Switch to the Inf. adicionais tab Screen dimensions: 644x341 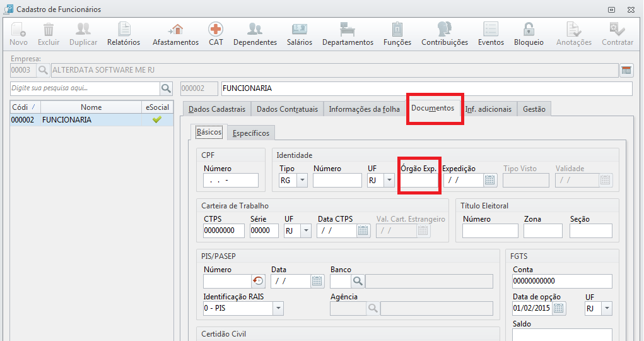[x=488, y=109]
